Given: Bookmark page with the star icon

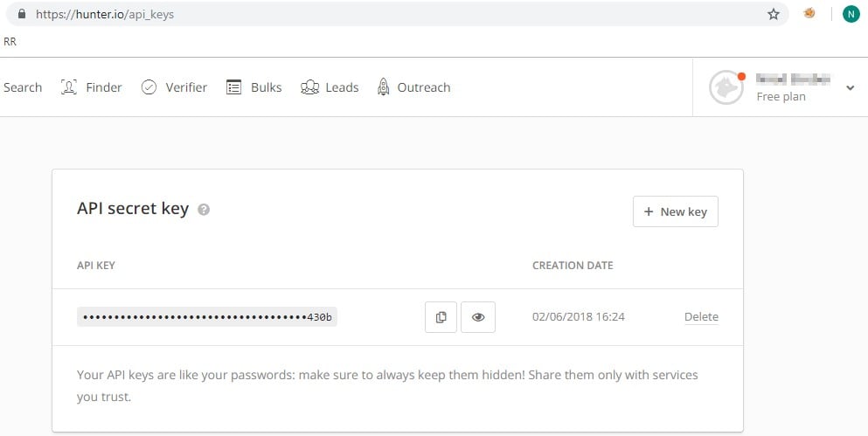Looking at the screenshot, I should coord(773,14).
